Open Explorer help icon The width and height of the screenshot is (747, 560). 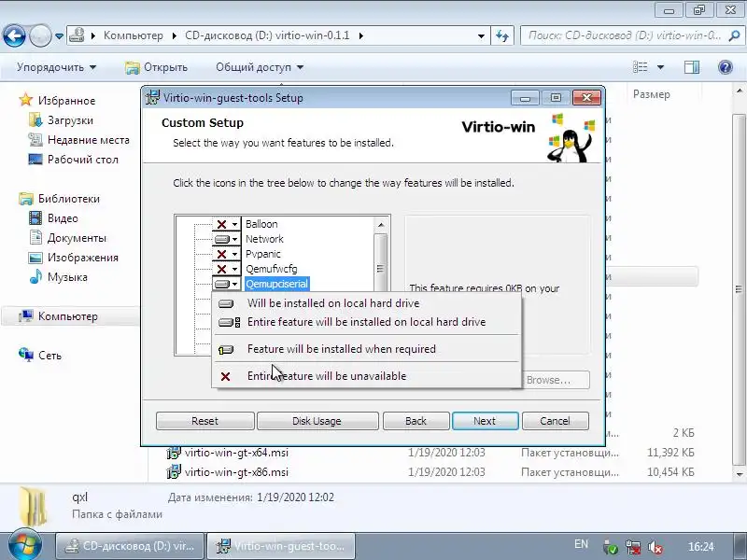[726, 67]
